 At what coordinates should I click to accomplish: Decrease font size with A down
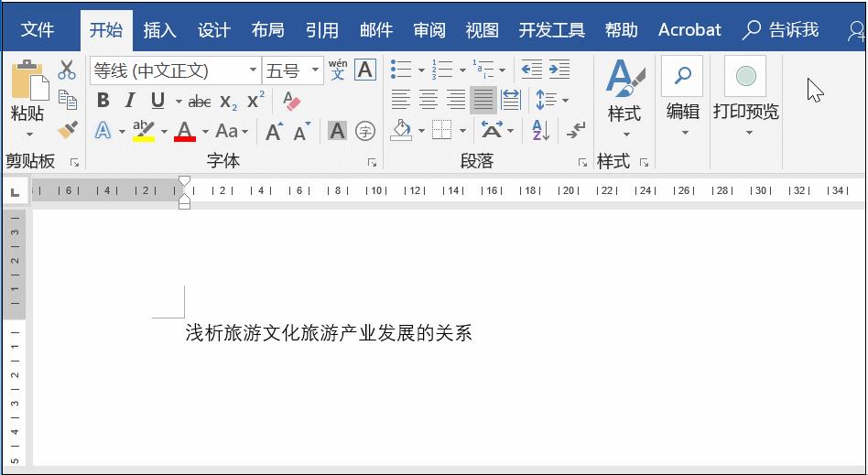(301, 131)
